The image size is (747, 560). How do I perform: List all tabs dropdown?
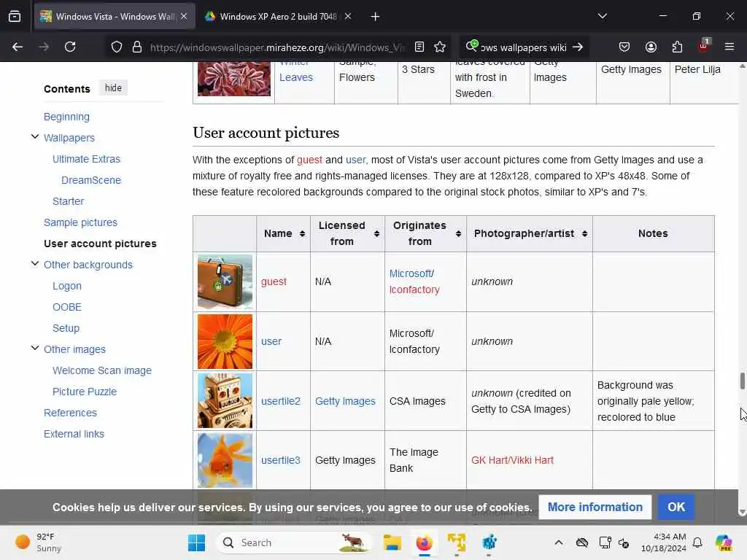pyautogui.click(x=602, y=16)
